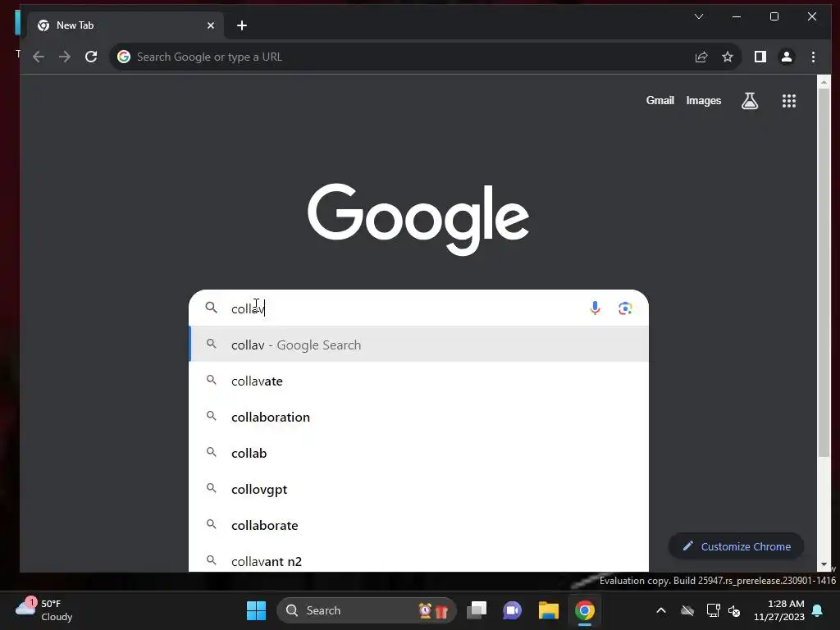
Task: Pick the 'collovgpt' suggestion
Action: point(418,489)
